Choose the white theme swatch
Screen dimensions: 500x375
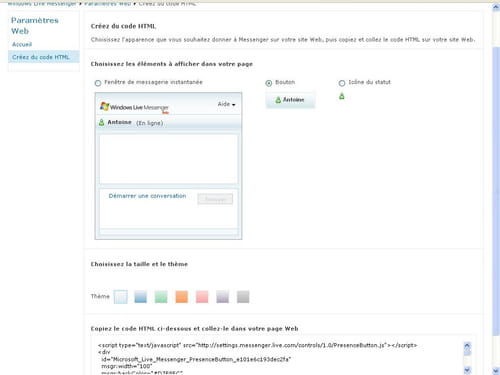(120, 297)
